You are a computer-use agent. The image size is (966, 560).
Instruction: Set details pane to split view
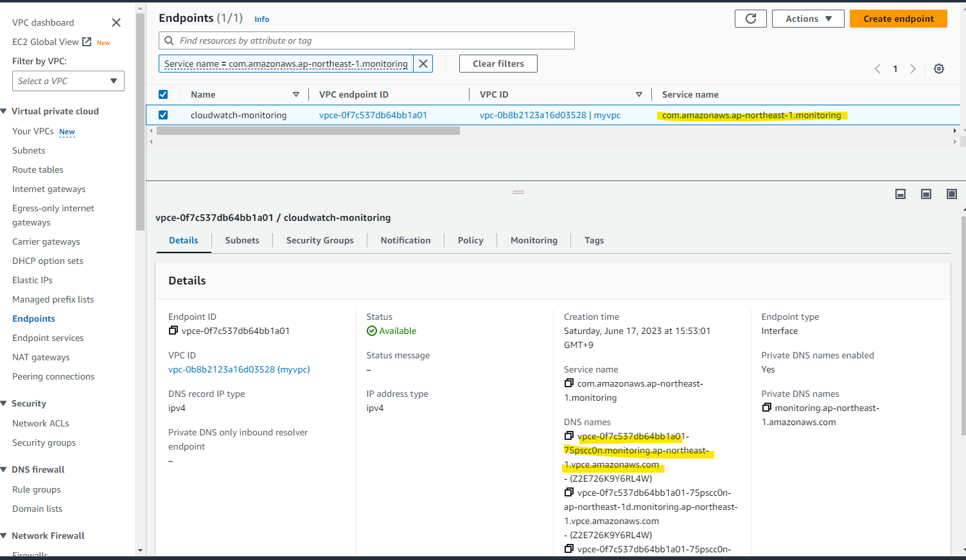tap(926, 194)
